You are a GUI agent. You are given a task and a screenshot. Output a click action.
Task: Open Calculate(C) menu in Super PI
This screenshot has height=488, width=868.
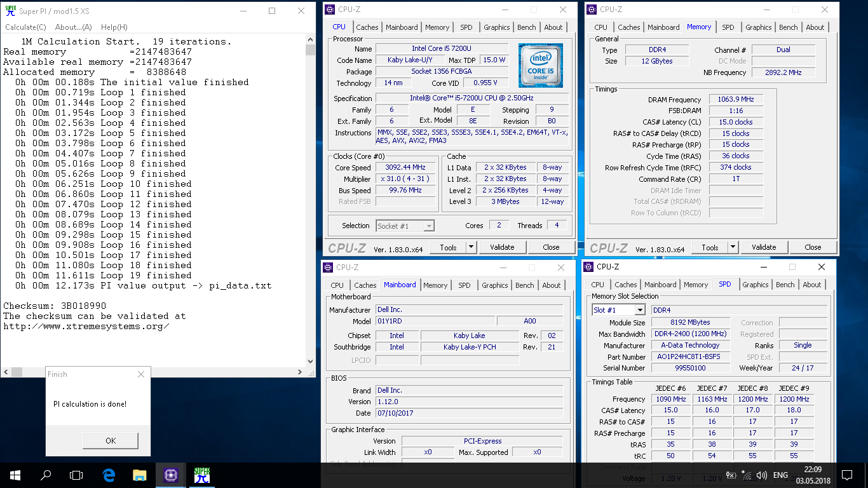[25, 27]
